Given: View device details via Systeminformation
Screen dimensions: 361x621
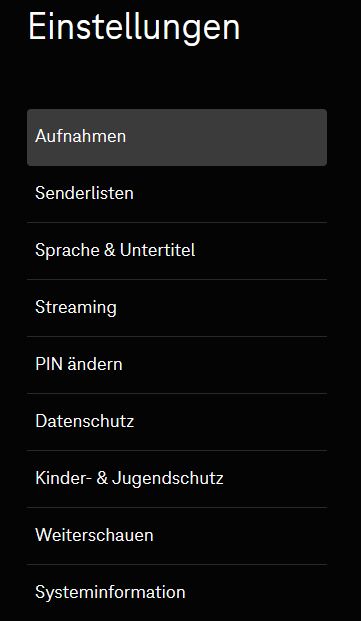Looking at the screenshot, I should click(177, 593).
